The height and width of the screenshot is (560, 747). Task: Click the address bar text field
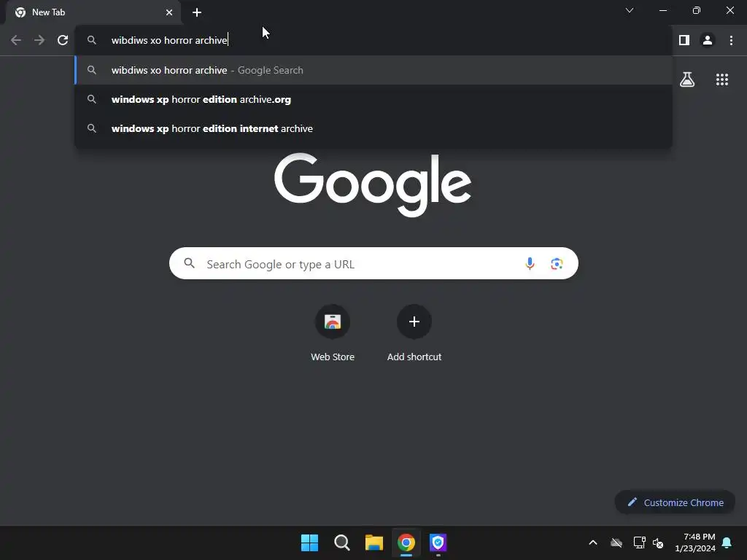pyautogui.click(x=373, y=40)
